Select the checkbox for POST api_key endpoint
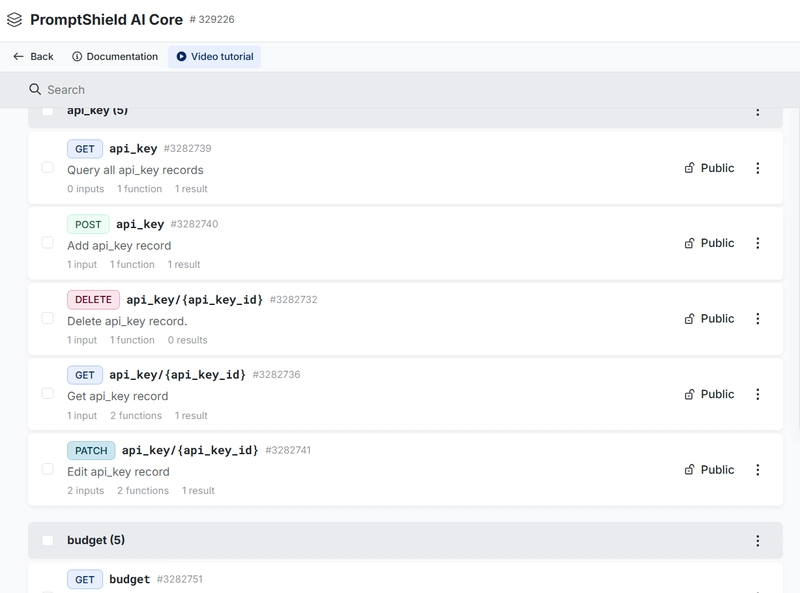Screen dimensions: 800x593 (47, 243)
